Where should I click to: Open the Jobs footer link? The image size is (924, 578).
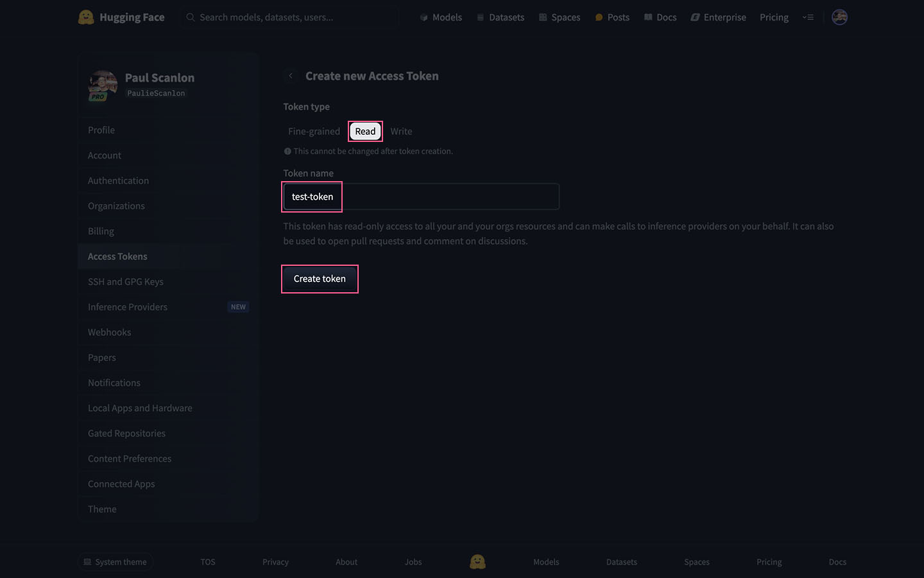point(413,562)
